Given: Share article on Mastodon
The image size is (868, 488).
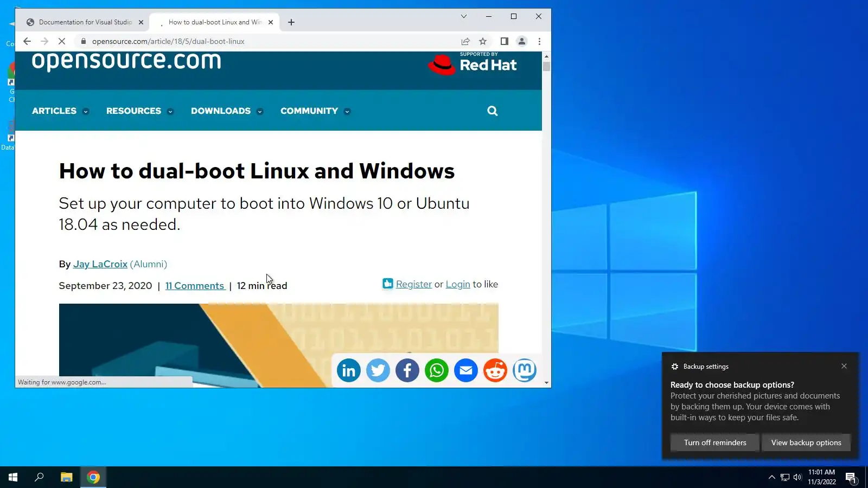Looking at the screenshot, I should point(525,371).
